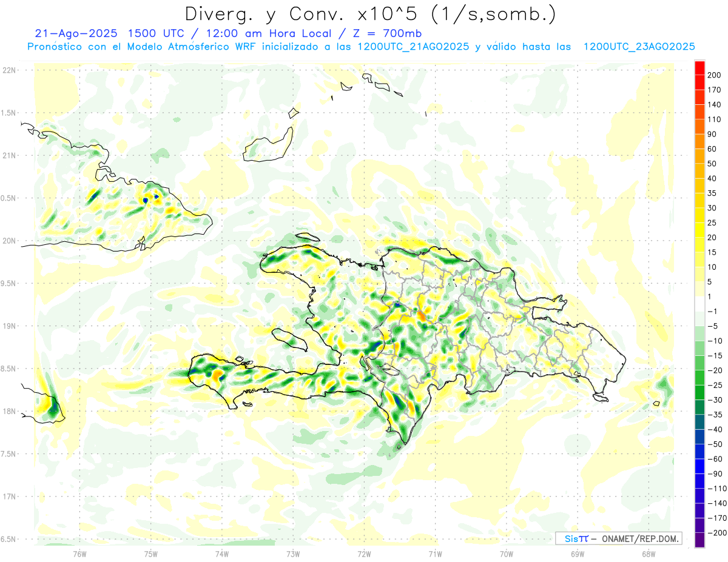Click the '75W' longitude label

[151, 554]
